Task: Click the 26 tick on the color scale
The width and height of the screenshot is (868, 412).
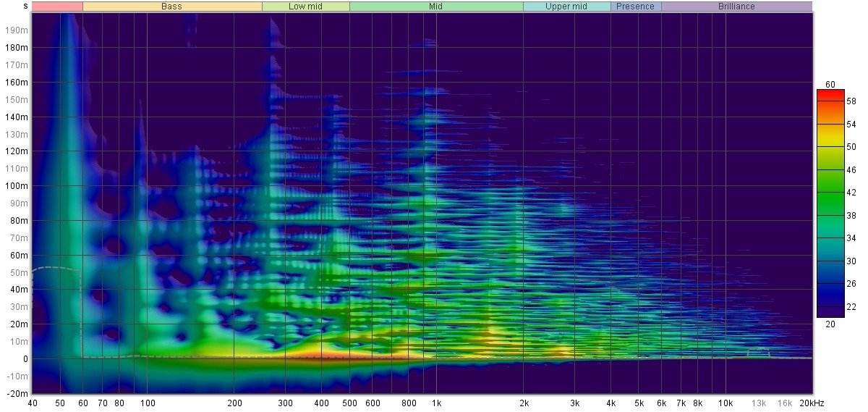Action: pos(851,283)
